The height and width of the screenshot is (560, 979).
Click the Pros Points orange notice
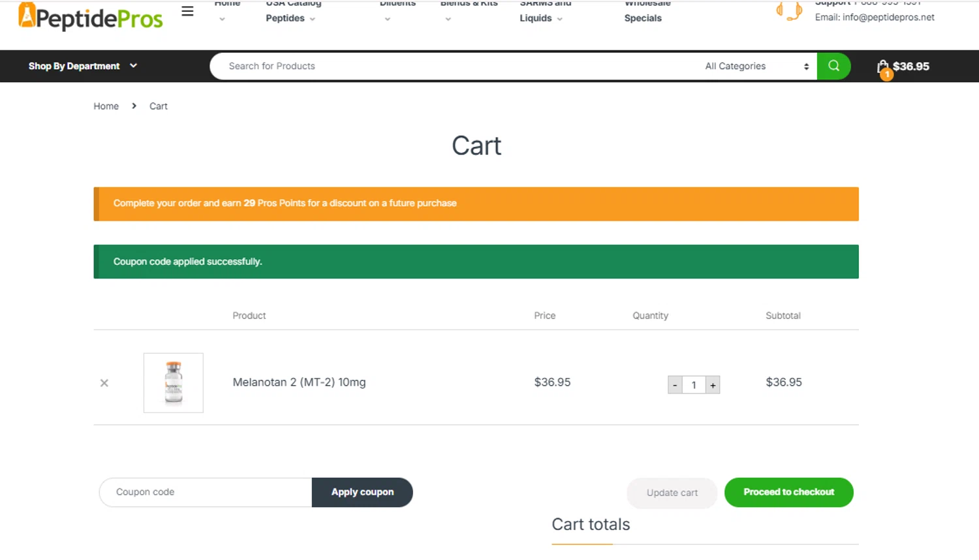[476, 204]
